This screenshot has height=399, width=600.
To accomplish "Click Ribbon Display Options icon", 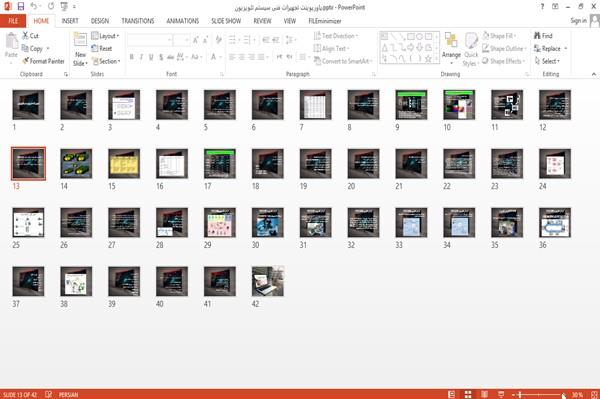I will tap(555, 7).
